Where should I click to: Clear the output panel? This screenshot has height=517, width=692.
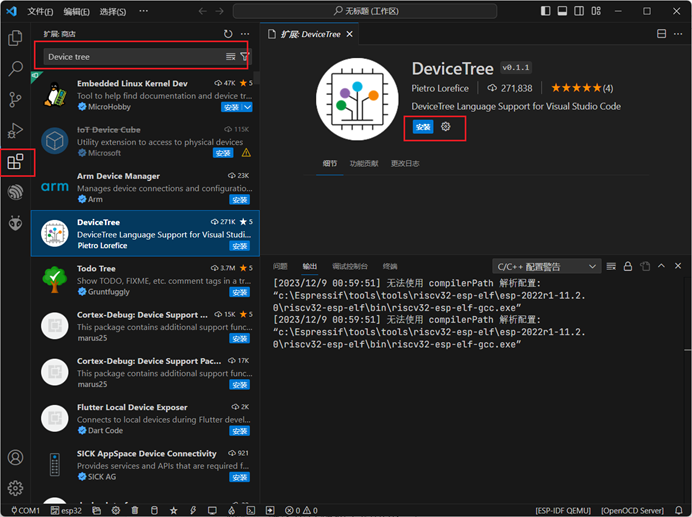coord(611,266)
